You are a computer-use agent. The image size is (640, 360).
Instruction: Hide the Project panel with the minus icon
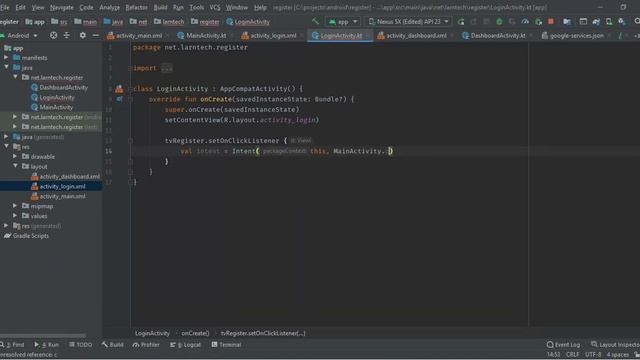coord(96,36)
